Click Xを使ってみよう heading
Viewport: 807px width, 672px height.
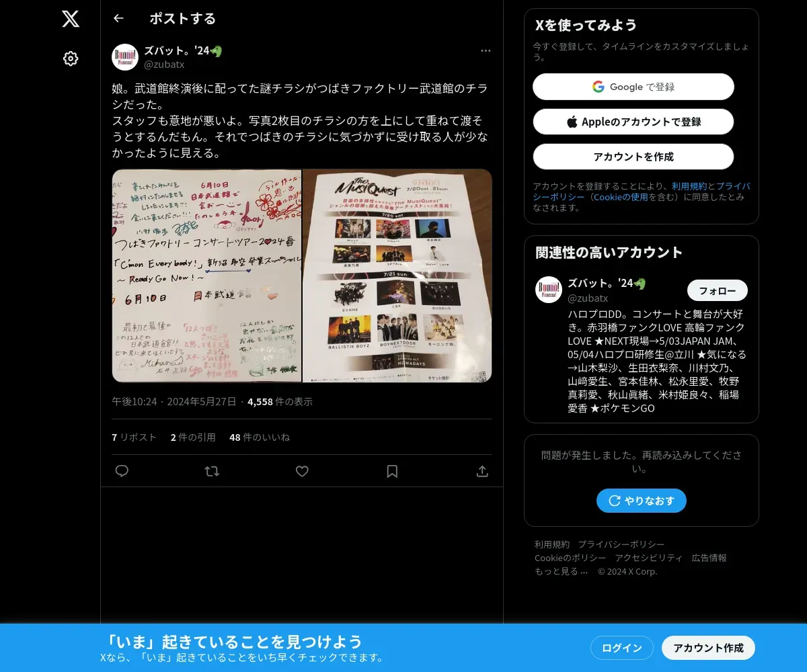586,25
